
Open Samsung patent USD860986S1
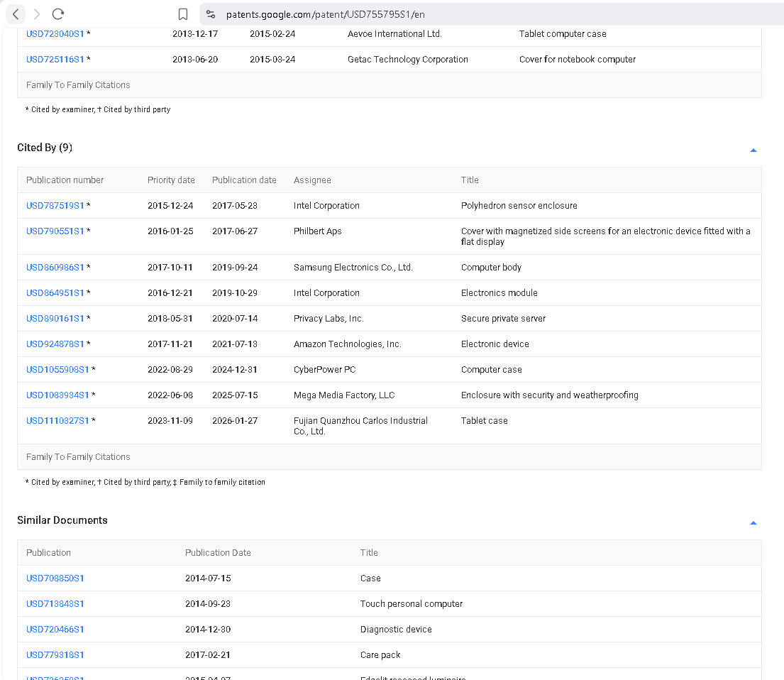point(55,268)
